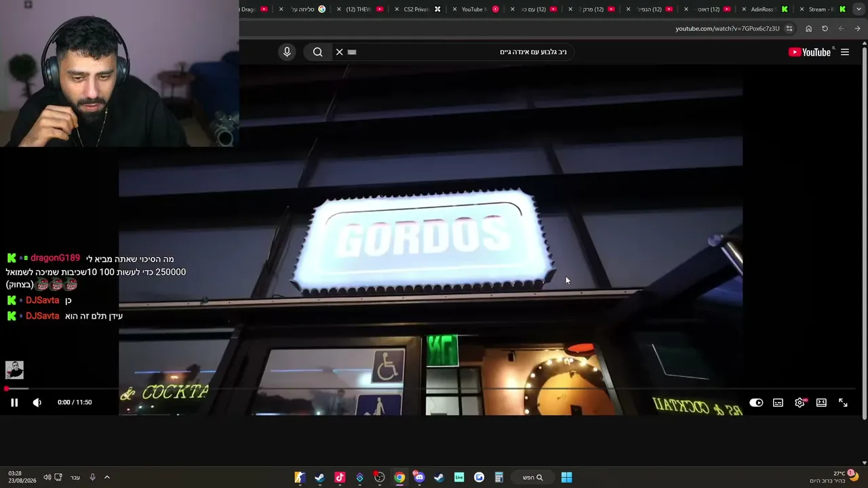This screenshot has height=488, width=868.
Task: Open the weather widget showing 27°C
Action: click(x=835, y=477)
